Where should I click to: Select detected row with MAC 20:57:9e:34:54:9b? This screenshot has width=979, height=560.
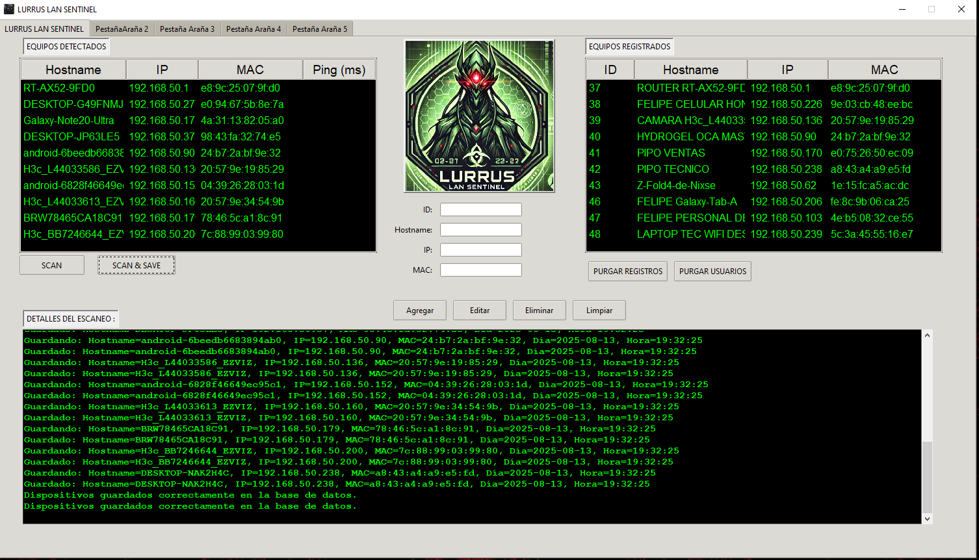[198, 201]
